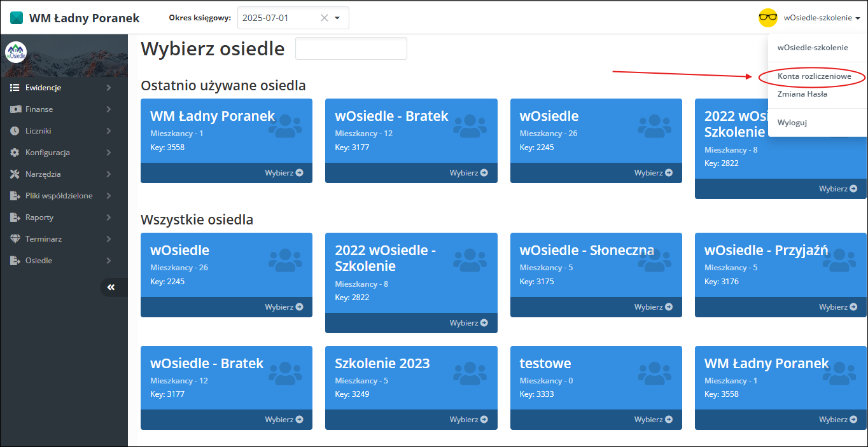
Task: Click the Liczniki clock icon
Action: point(15,131)
